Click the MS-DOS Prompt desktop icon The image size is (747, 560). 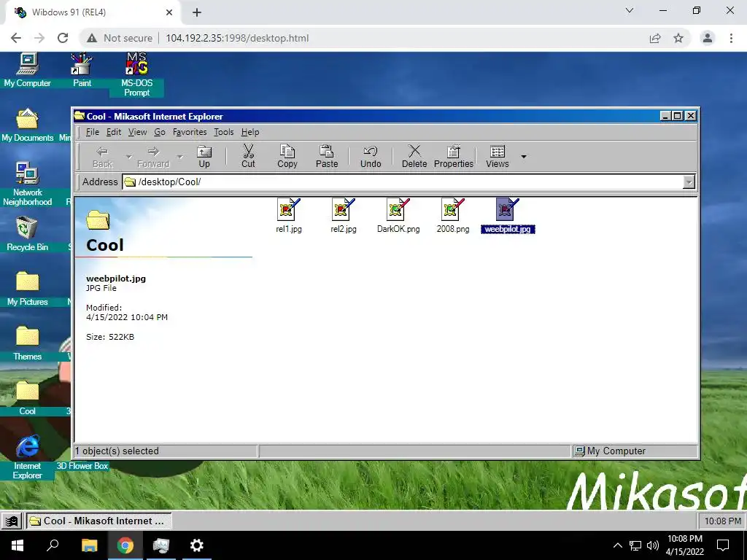click(x=136, y=75)
